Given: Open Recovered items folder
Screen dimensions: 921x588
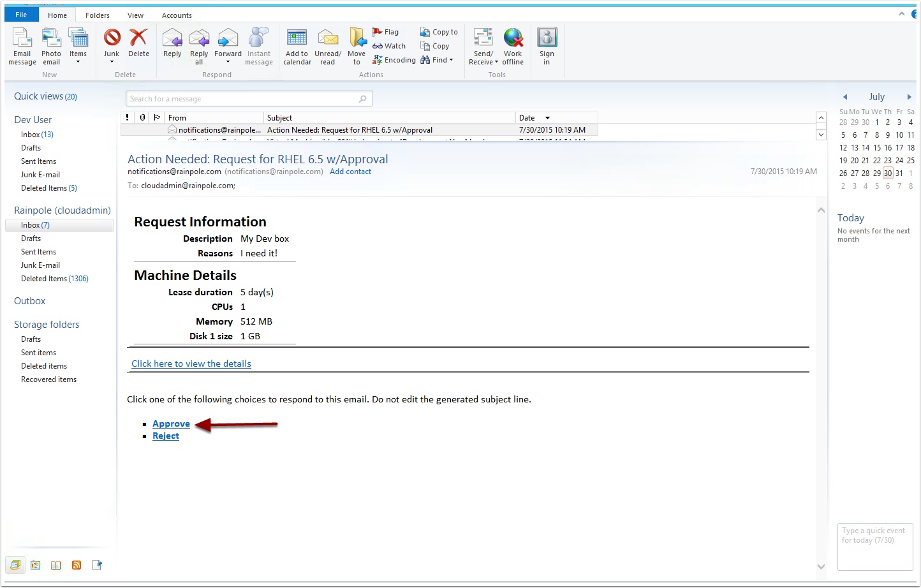Looking at the screenshot, I should click(x=48, y=379).
